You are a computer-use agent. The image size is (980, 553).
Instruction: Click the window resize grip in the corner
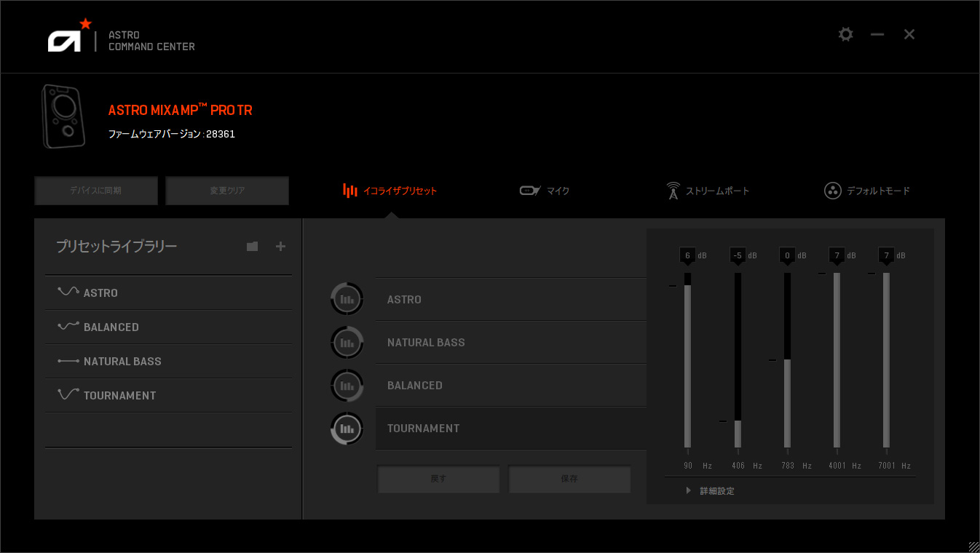pyautogui.click(x=973, y=546)
